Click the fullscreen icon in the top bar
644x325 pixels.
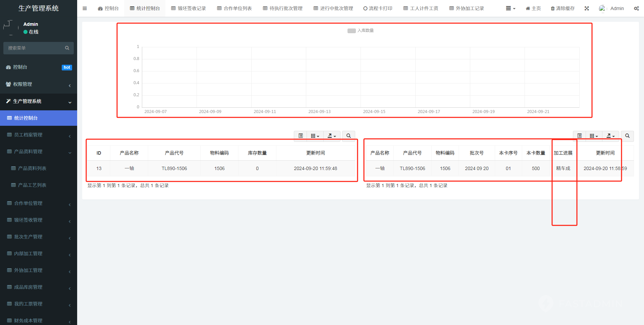point(587,8)
